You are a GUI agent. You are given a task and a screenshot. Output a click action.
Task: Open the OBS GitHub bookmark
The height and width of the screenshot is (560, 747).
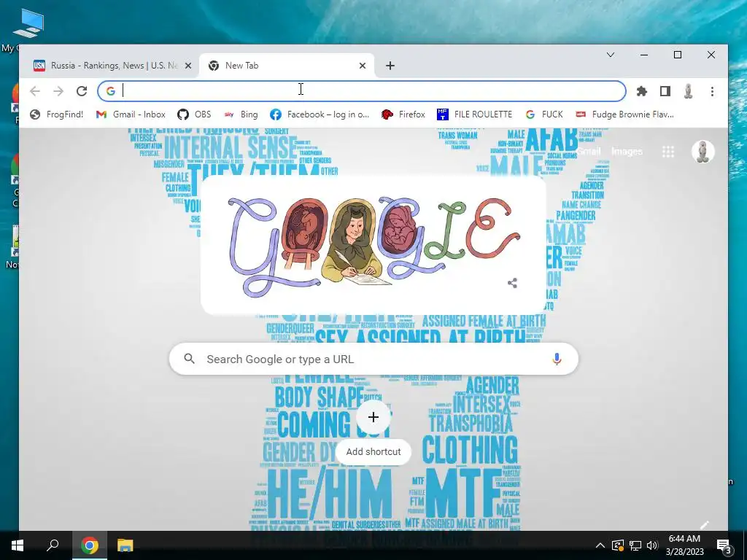(194, 114)
